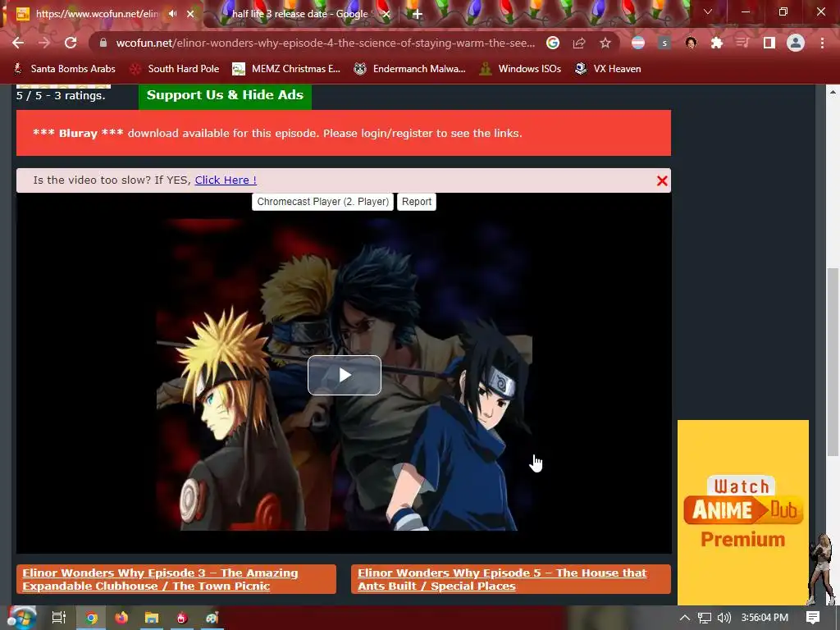Open the volume tray icon
Screen dimensions: 840x630
point(724,618)
